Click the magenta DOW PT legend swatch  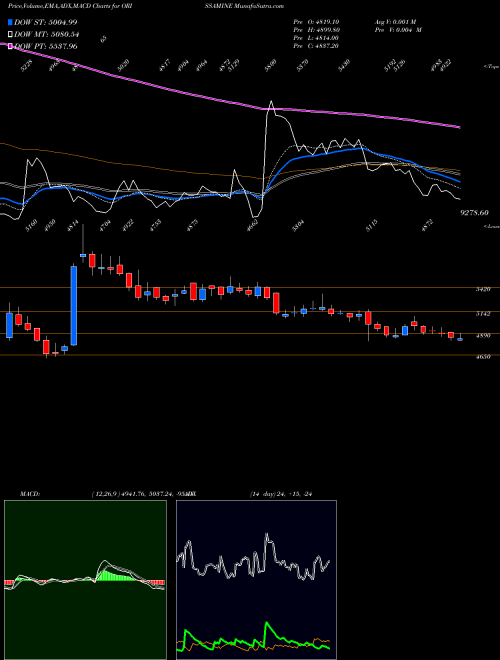[x=11, y=46]
